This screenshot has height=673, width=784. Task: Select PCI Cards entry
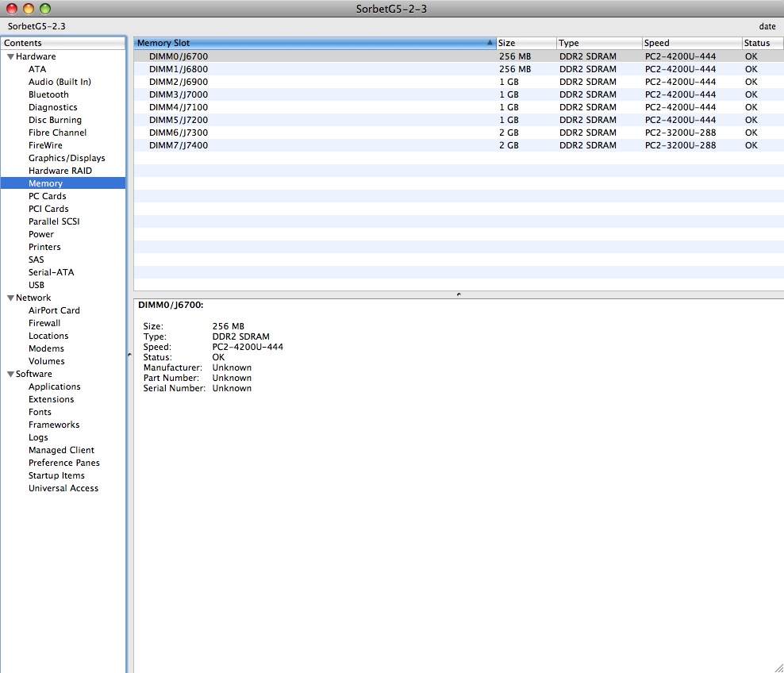pyautogui.click(x=48, y=209)
